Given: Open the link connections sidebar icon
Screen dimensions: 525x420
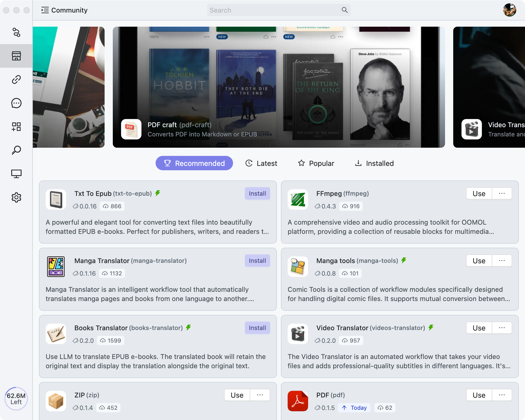Looking at the screenshot, I should (16, 79).
